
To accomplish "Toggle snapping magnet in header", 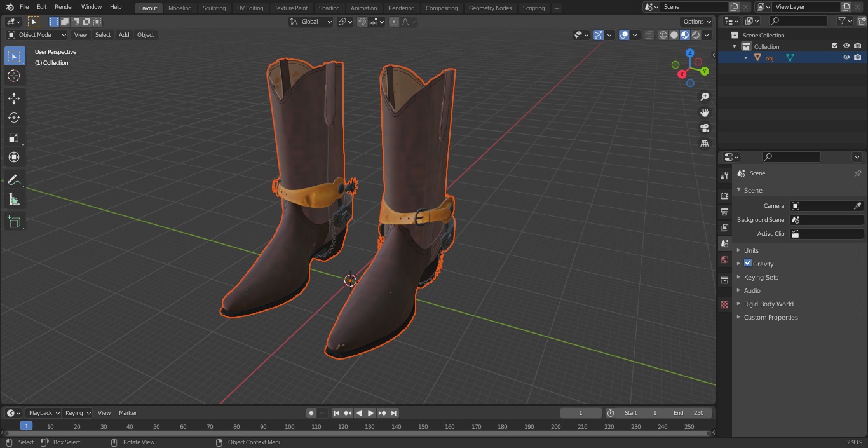I will tap(362, 22).
